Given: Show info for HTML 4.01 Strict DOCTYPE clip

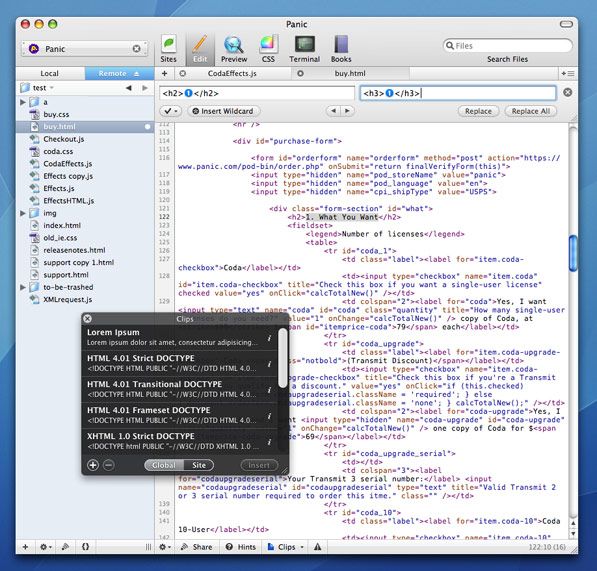Looking at the screenshot, I should pyautogui.click(x=269, y=364).
